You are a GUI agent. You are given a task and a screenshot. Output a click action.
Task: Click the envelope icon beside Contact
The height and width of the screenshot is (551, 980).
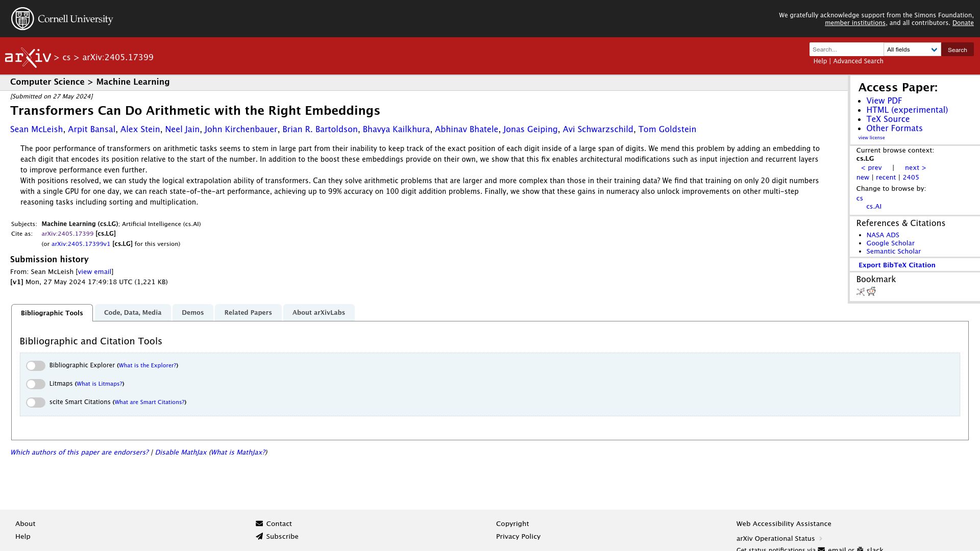tap(259, 523)
